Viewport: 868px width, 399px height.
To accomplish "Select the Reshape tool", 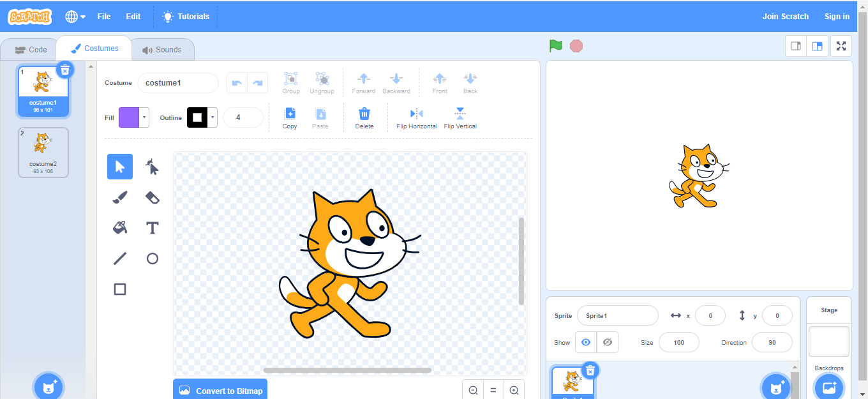I will pos(152,167).
